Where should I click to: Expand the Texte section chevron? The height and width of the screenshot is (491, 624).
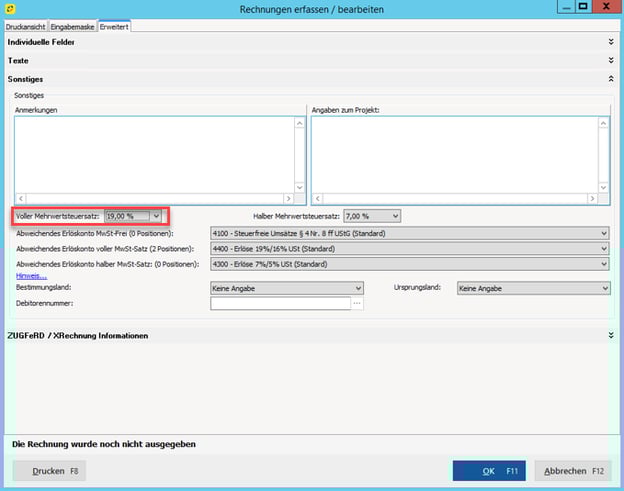pyautogui.click(x=609, y=61)
